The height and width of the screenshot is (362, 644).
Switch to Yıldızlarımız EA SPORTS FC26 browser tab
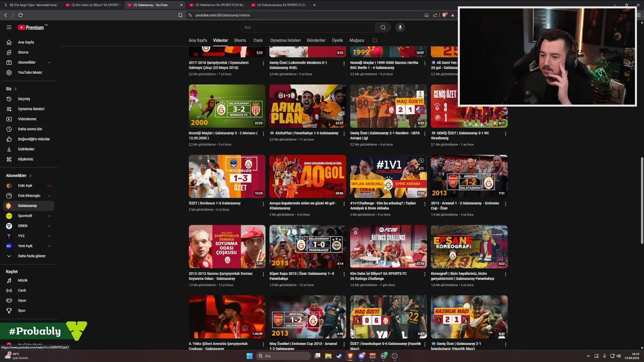pos(216,5)
